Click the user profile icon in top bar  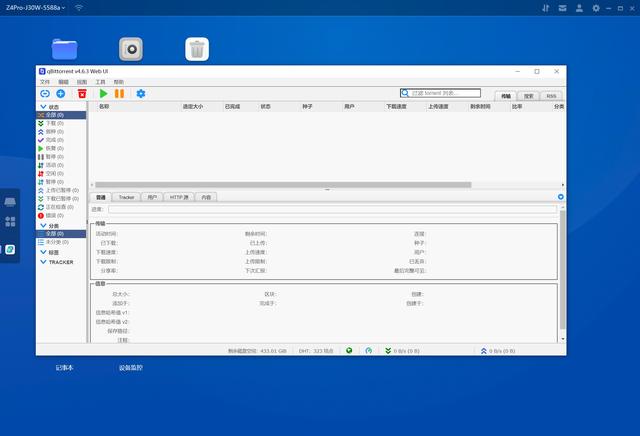(579, 8)
